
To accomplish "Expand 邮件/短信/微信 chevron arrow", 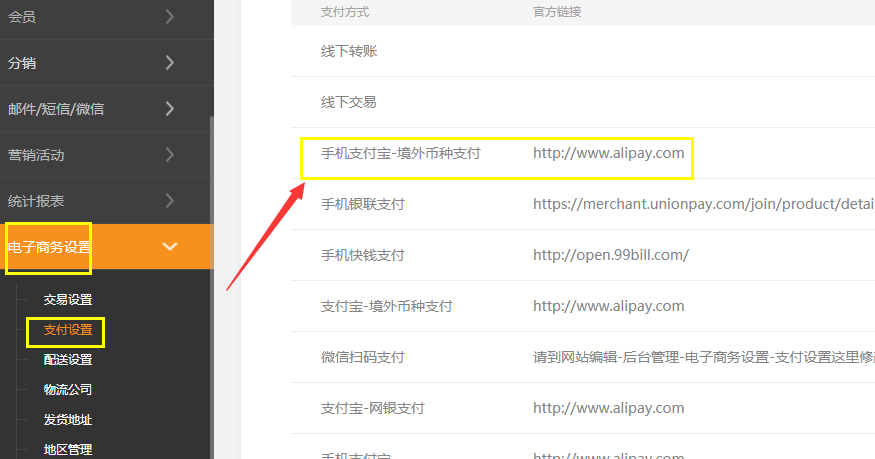I will (170, 109).
